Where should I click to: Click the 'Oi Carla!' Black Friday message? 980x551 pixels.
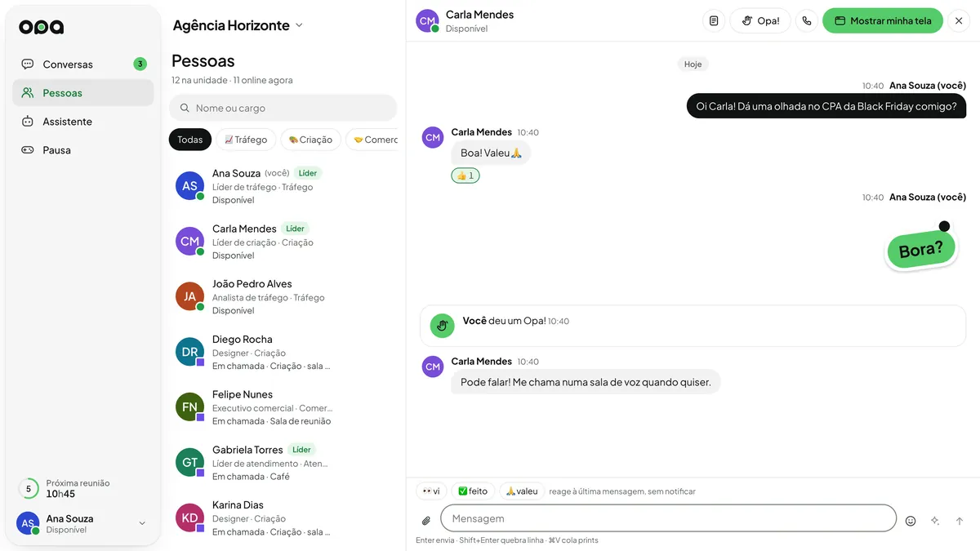[x=826, y=106]
